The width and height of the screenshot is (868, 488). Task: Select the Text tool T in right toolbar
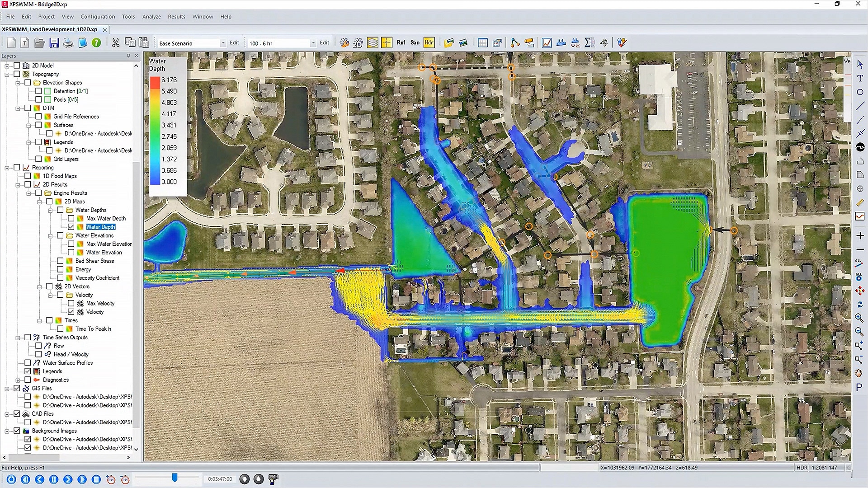(x=859, y=78)
